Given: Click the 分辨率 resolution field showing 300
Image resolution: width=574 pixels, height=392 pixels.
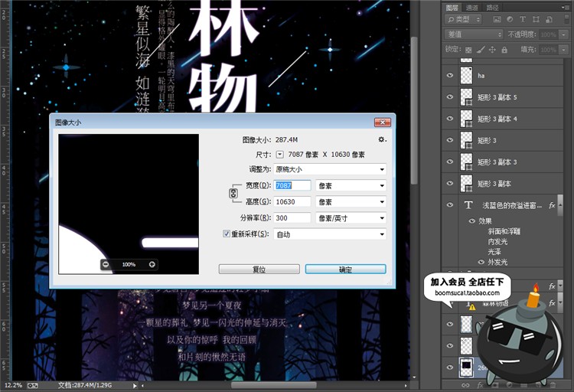Looking at the screenshot, I should coord(292,217).
